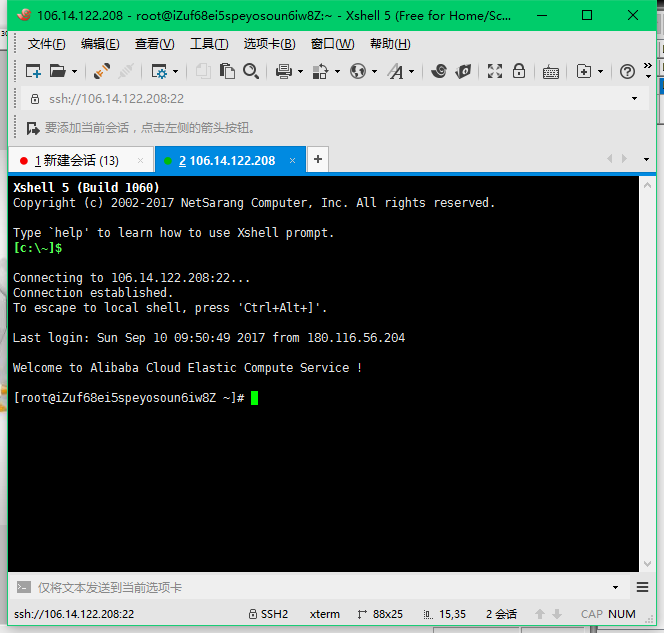This screenshot has width=664, height=633.
Task: Click the compose bar input field
Action: pyautogui.click(x=322, y=587)
